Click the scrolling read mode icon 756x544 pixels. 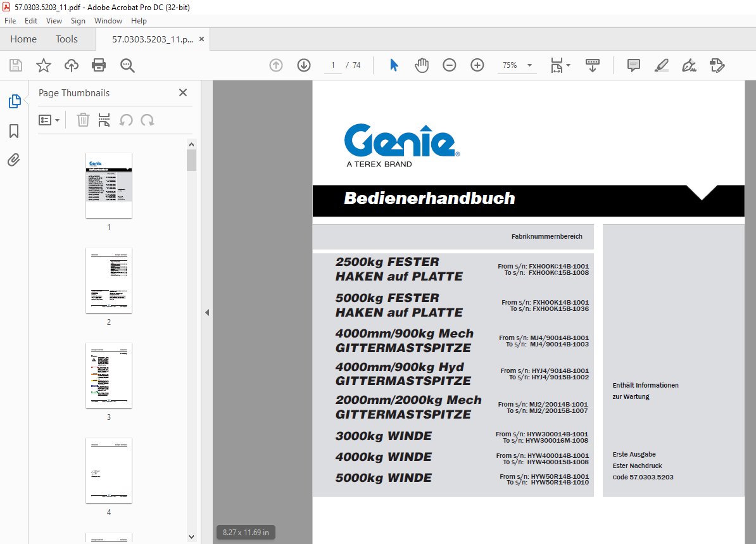(x=593, y=65)
